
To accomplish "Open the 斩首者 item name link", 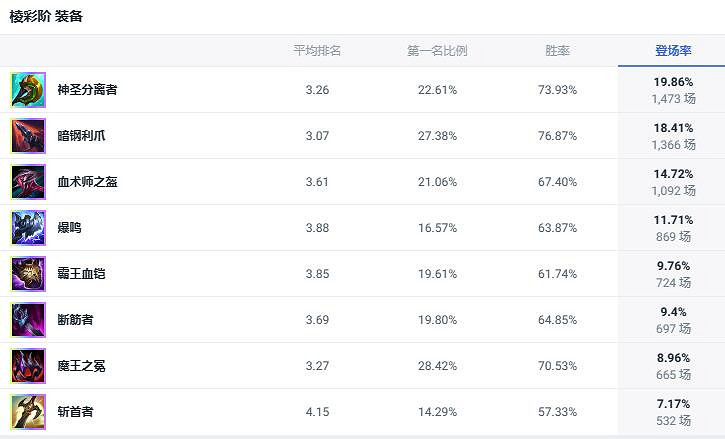I will (x=75, y=412).
